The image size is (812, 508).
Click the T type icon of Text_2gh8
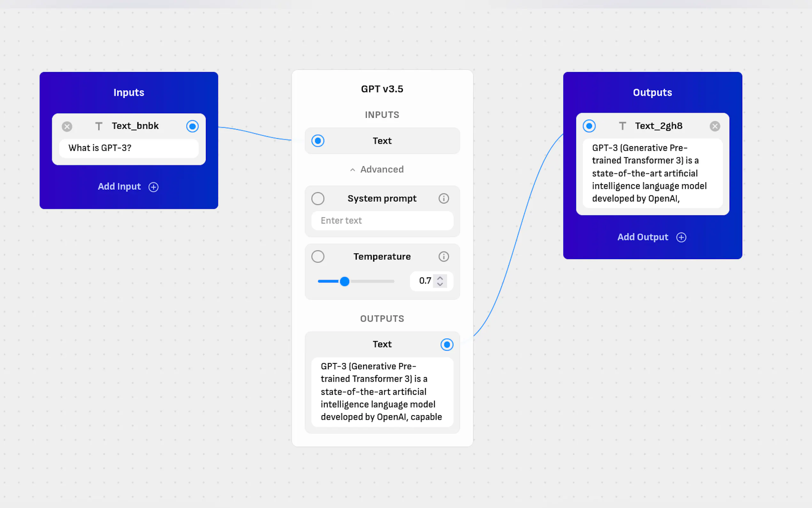(x=622, y=126)
